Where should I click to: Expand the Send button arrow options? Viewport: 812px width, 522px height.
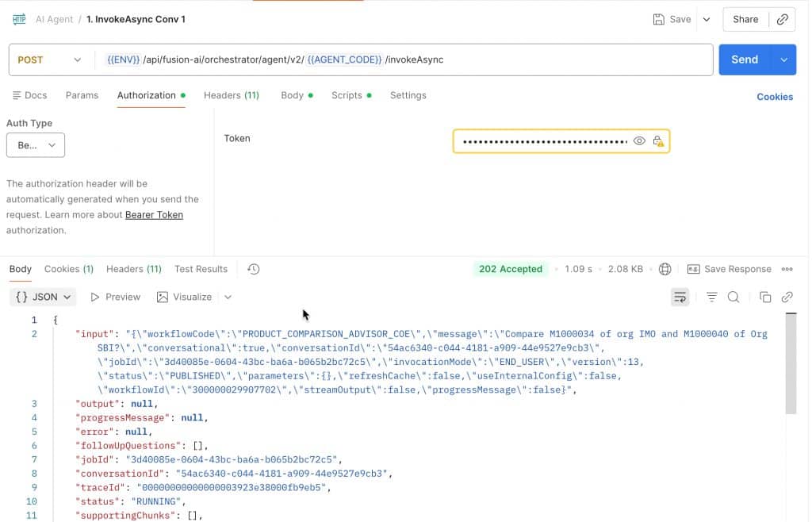tap(784, 59)
